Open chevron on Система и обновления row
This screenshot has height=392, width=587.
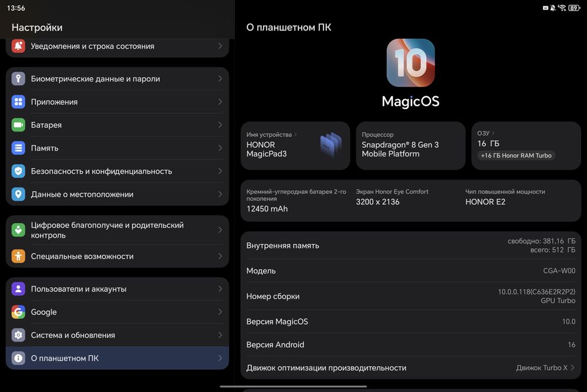point(220,335)
